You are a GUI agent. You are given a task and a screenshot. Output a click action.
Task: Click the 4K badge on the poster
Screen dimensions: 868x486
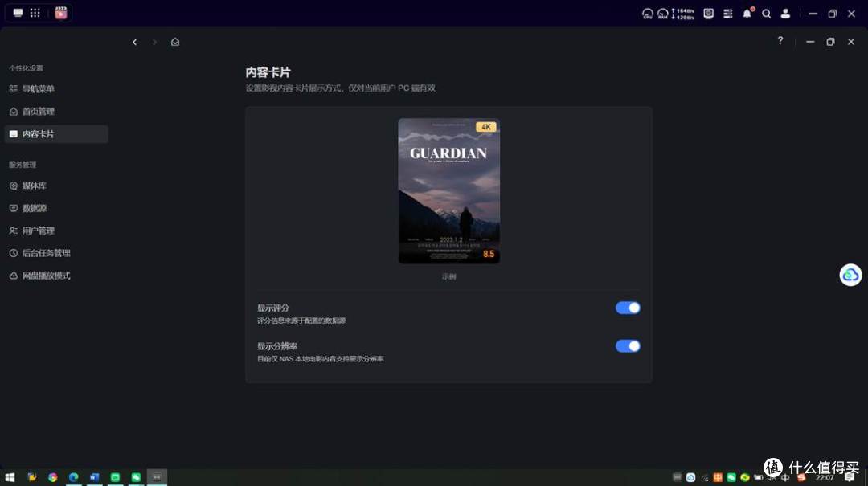(486, 127)
